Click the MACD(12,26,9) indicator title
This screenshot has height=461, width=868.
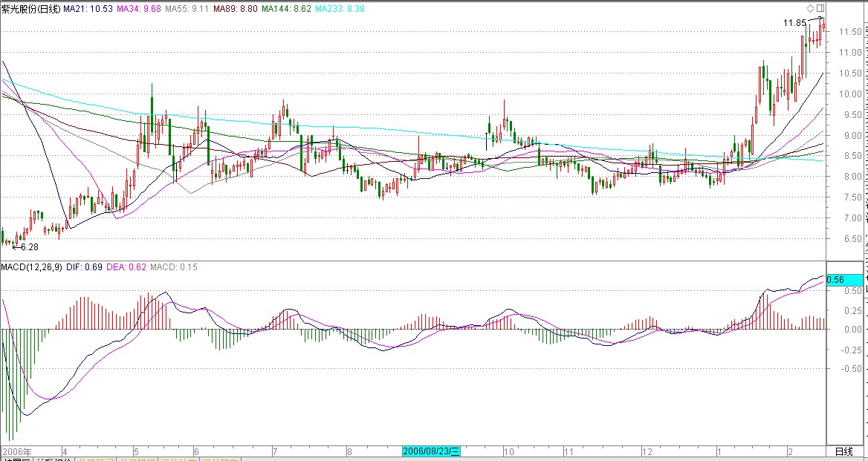[x=30, y=267]
